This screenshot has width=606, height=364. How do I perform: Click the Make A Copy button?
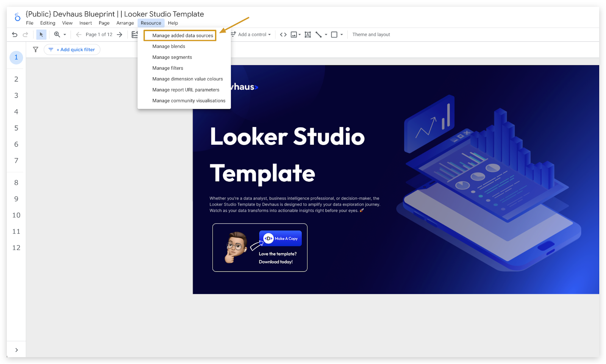point(281,238)
